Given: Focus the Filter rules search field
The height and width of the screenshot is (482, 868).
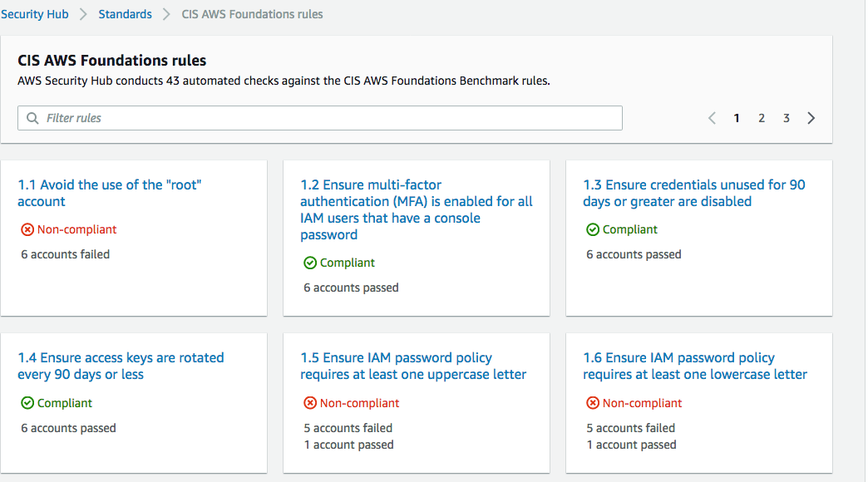Looking at the screenshot, I should tap(320, 118).
